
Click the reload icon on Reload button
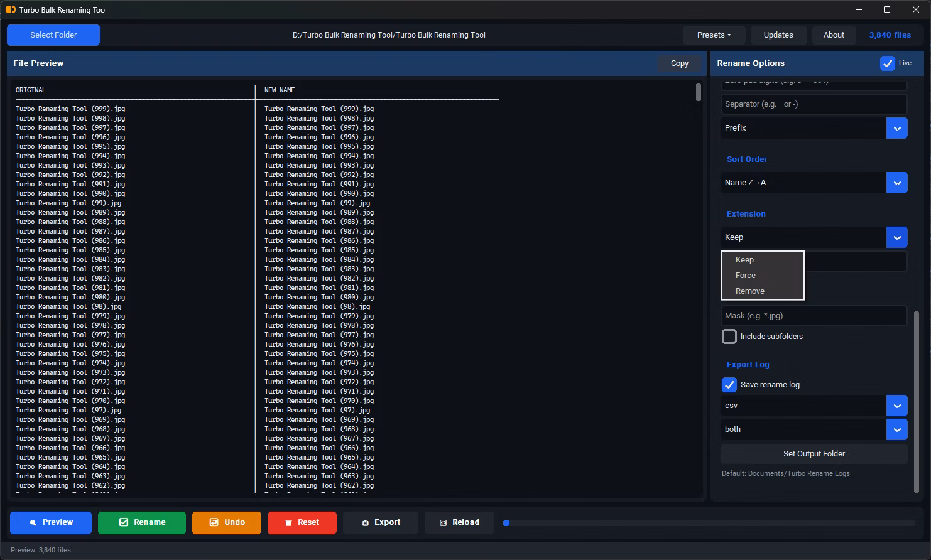tap(443, 522)
